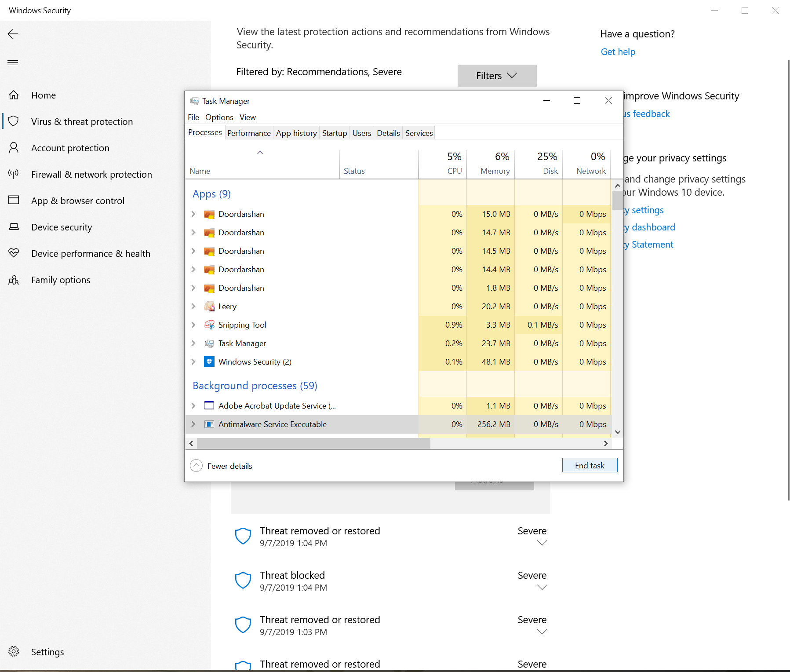The width and height of the screenshot is (790, 672).
Task: Open the privacy settings link
Action: [644, 210]
